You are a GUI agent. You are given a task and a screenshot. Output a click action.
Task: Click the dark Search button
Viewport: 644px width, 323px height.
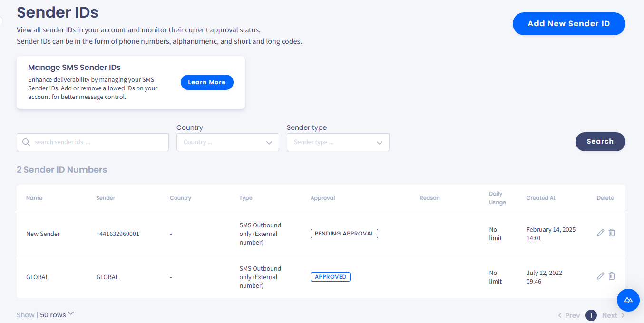click(x=600, y=142)
